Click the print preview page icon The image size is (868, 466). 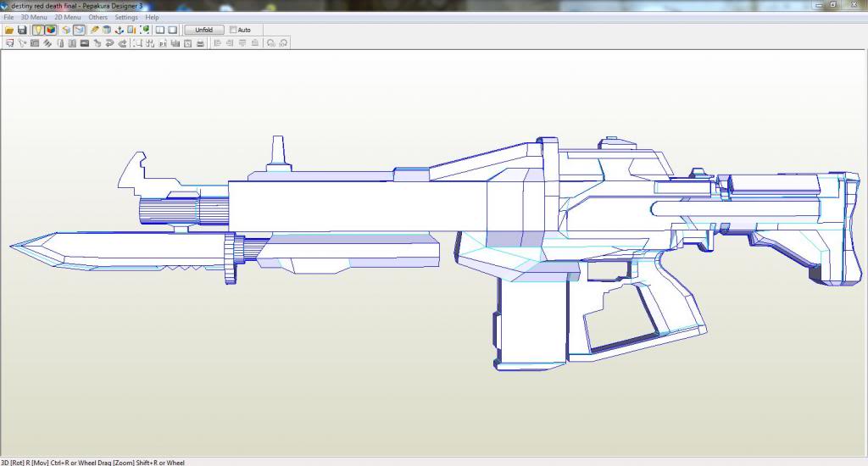tap(187, 43)
